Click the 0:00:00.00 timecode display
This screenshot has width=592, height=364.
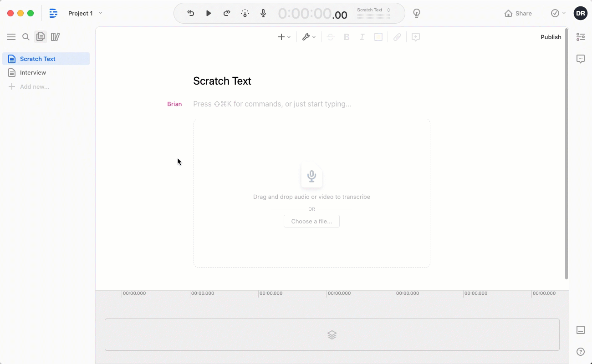click(312, 14)
